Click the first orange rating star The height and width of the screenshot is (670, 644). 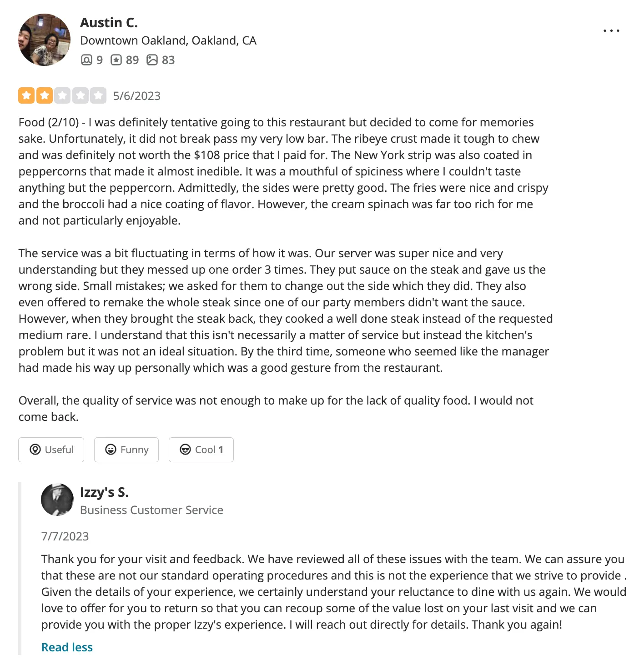(27, 95)
